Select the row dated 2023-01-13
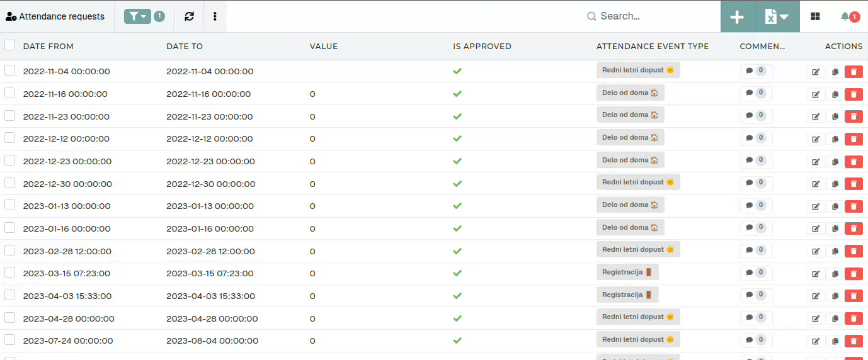The image size is (868, 360). [x=9, y=205]
